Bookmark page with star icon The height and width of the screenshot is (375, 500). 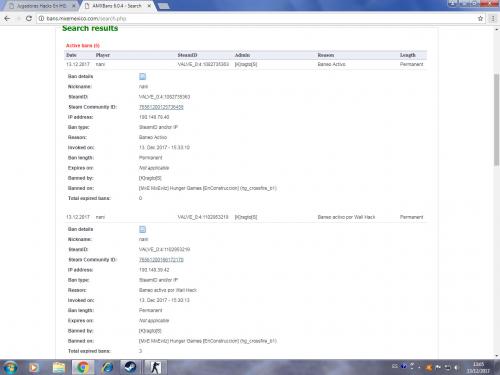point(480,19)
